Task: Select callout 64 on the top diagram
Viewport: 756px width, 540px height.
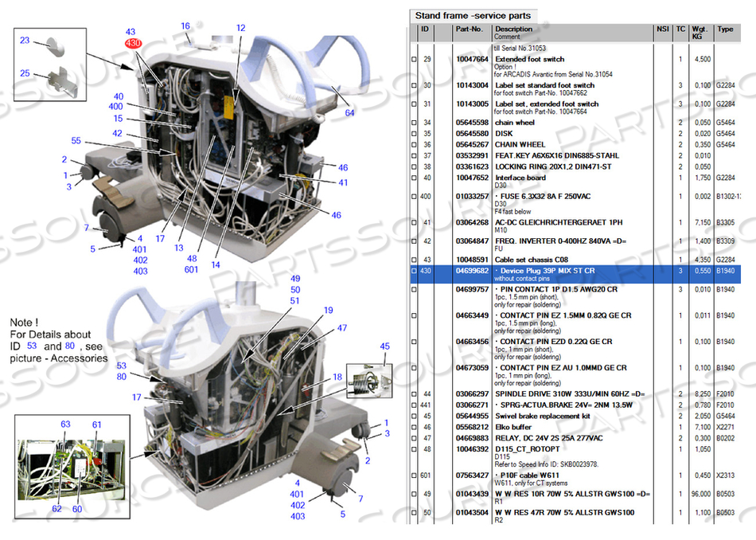Action: click(349, 112)
